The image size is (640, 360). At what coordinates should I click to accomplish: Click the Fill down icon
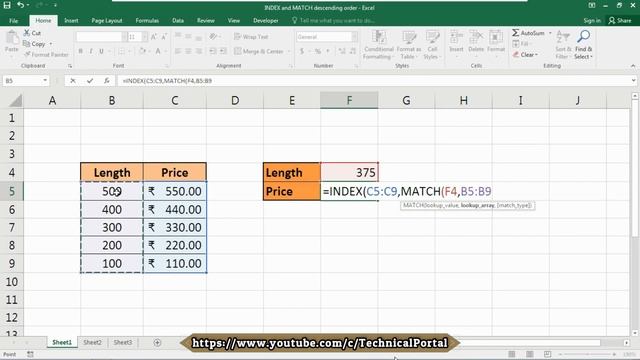pyautogui.click(x=516, y=44)
